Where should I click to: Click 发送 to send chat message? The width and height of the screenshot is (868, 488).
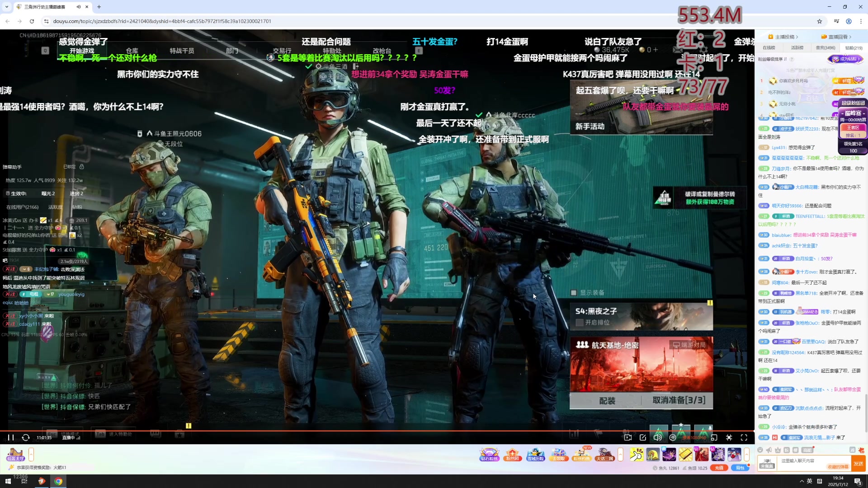(x=858, y=464)
